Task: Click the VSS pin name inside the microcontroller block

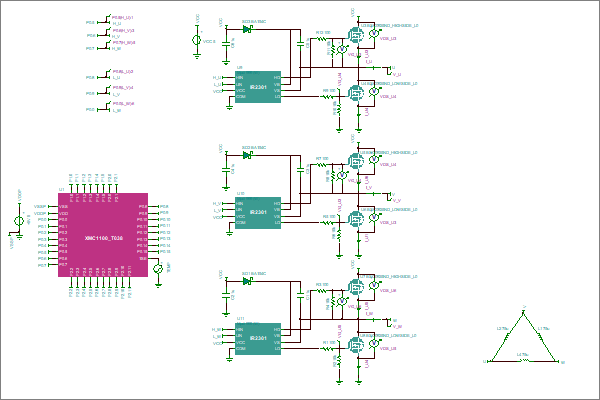Action: [x=64, y=207]
